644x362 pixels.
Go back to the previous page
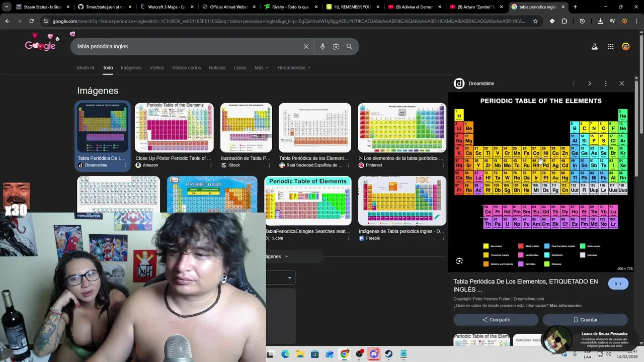(7, 21)
